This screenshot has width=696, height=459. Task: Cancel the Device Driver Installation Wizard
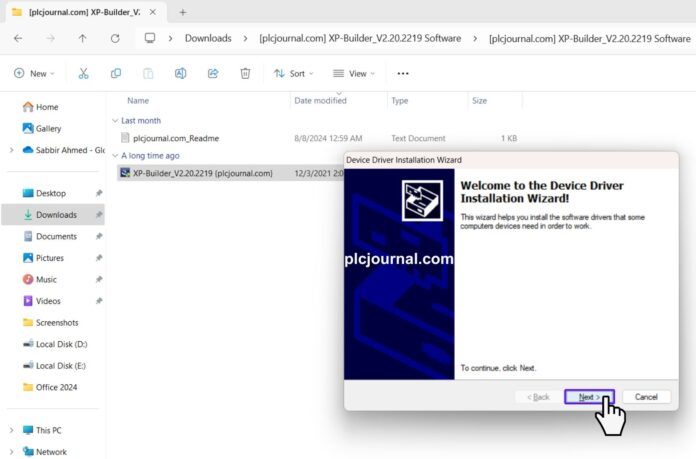[646, 397]
